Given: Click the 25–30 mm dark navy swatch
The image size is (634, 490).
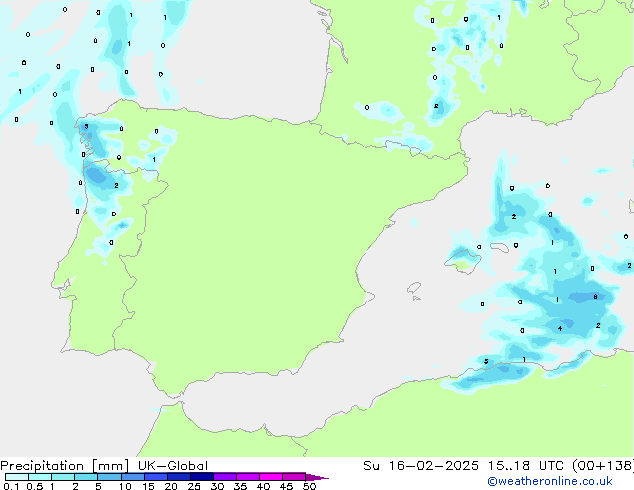Looking at the screenshot, I should tap(202, 477).
